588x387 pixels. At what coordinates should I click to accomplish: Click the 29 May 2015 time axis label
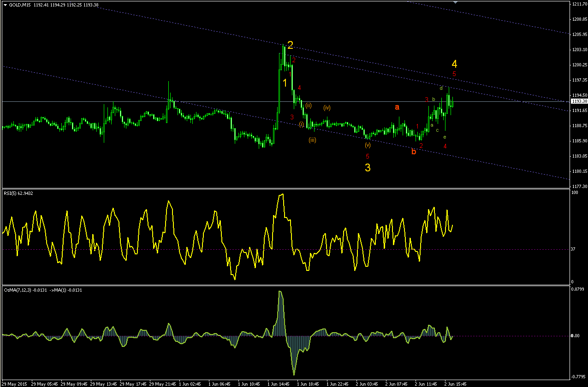pyautogui.click(x=14, y=383)
